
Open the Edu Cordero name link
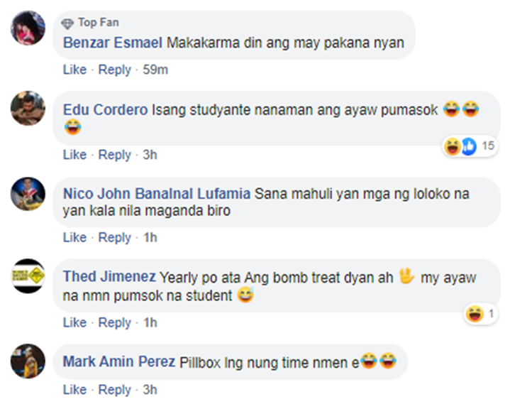pos(105,110)
